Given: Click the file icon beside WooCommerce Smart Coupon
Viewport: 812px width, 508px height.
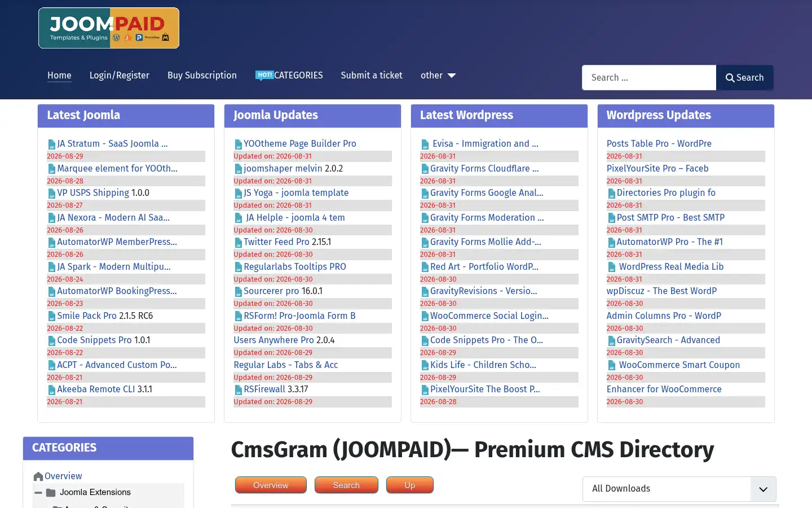Looking at the screenshot, I should (612, 366).
